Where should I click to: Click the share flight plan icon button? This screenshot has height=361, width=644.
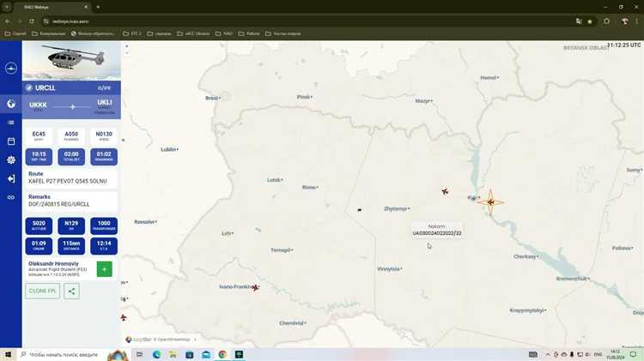[71, 291]
